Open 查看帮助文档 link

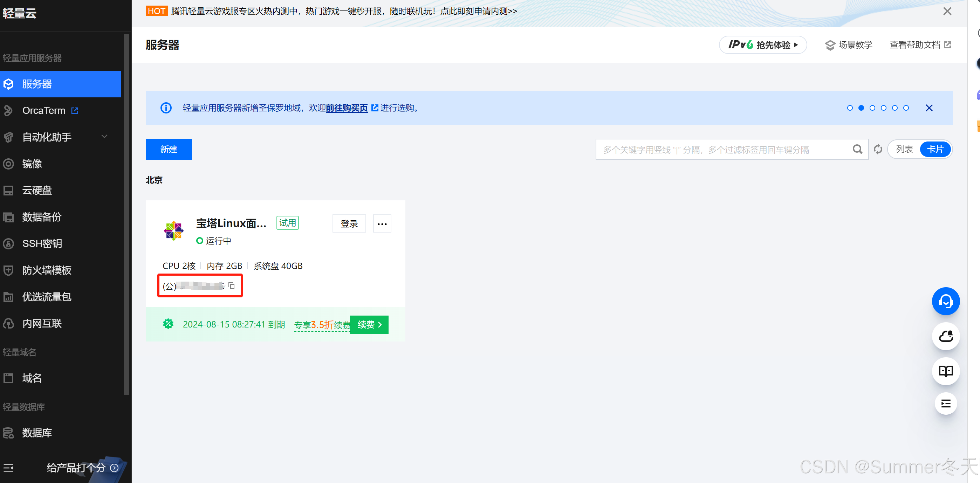click(920, 45)
